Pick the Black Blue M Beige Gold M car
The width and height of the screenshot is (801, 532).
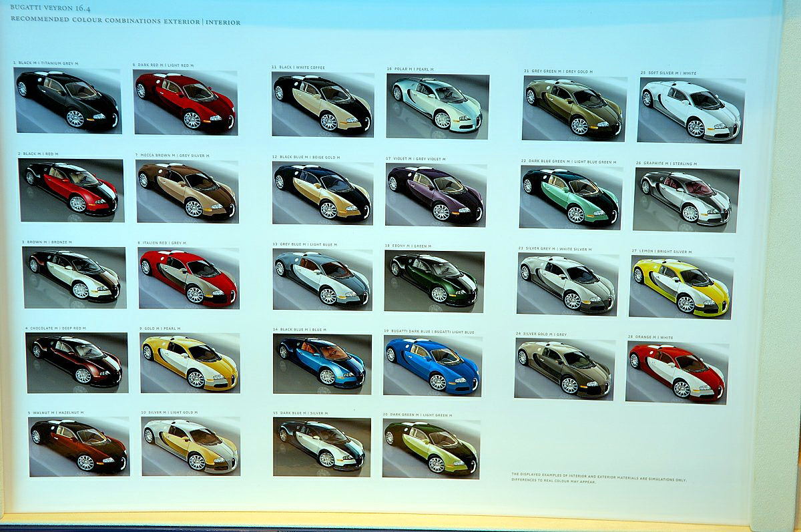322,193
